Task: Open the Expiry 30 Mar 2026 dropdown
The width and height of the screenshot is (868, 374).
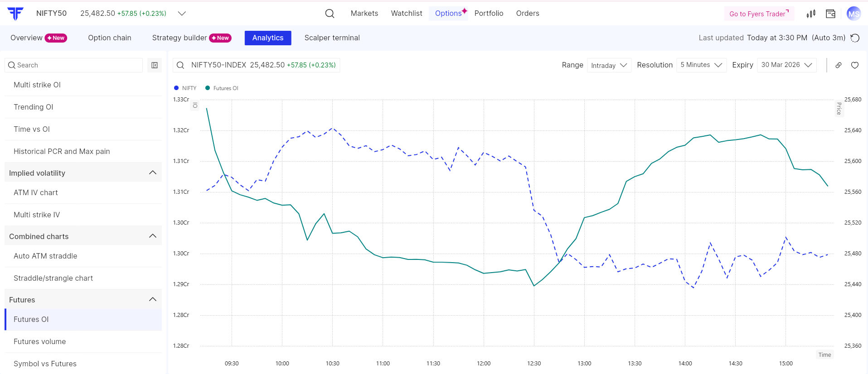Action: 786,65
